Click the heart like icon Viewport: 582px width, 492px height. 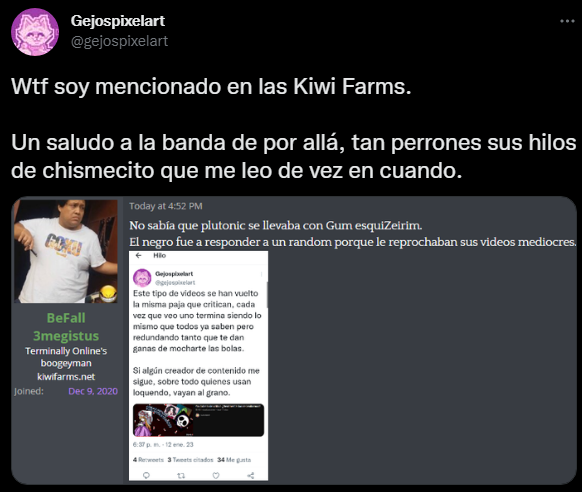click(216, 475)
